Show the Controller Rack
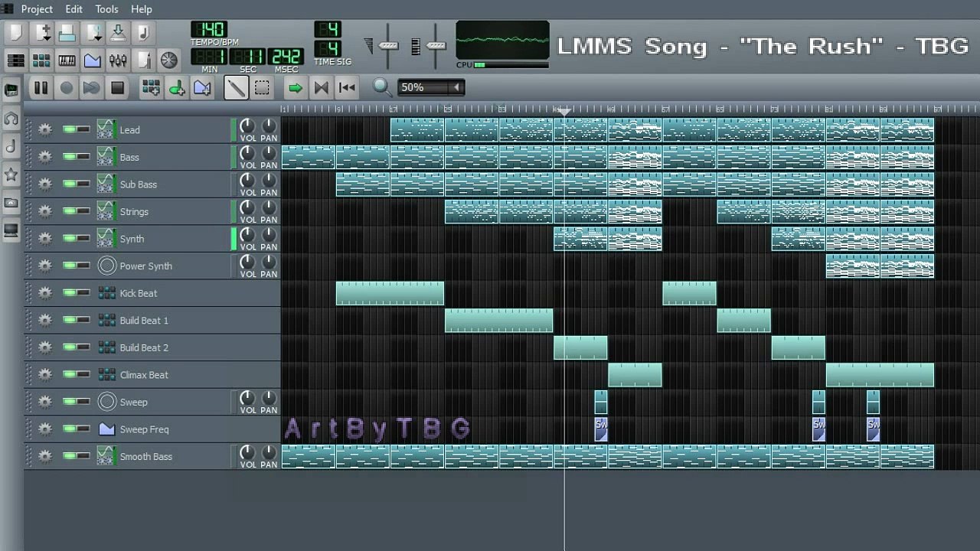Screen dimensions: 980x551 (x=168, y=60)
